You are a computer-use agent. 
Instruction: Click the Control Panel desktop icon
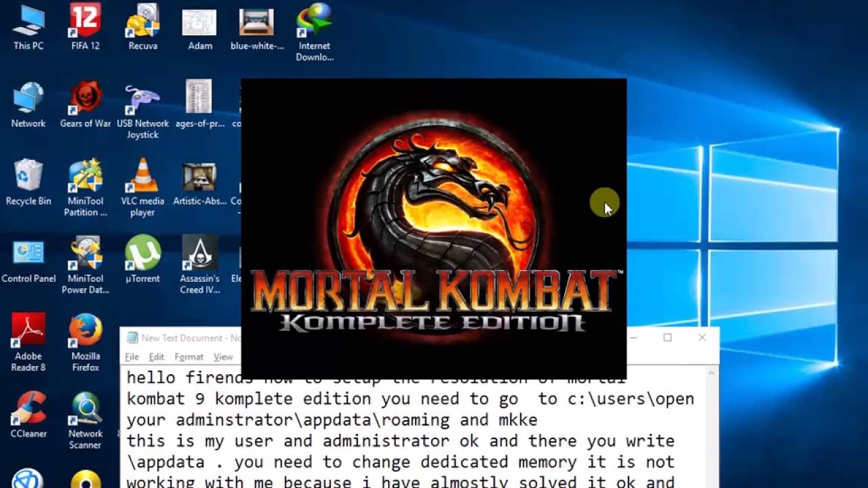pos(28,260)
